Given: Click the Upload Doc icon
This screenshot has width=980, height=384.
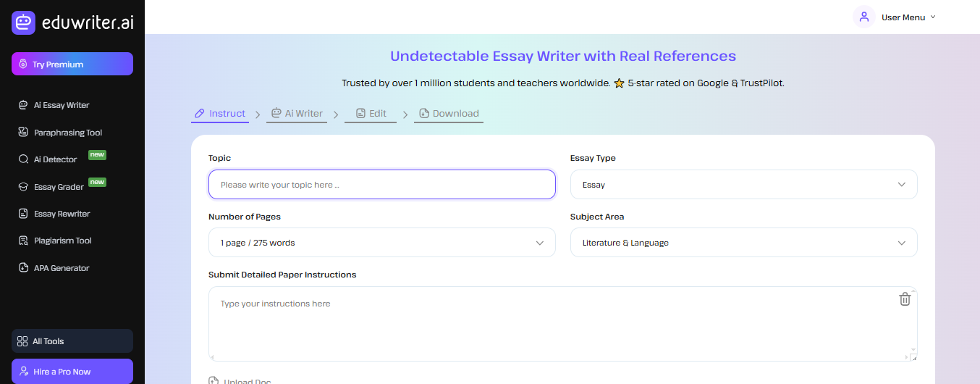Looking at the screenshot, I should (x=214, y=380).
